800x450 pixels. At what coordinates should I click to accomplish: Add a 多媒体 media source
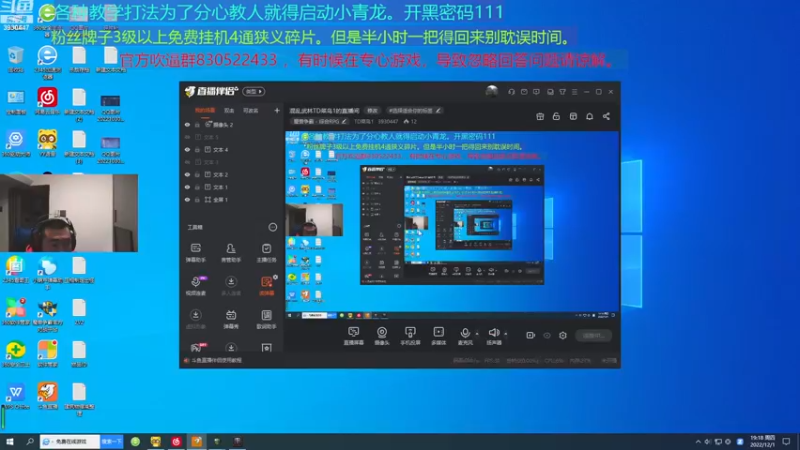point(438,336)
